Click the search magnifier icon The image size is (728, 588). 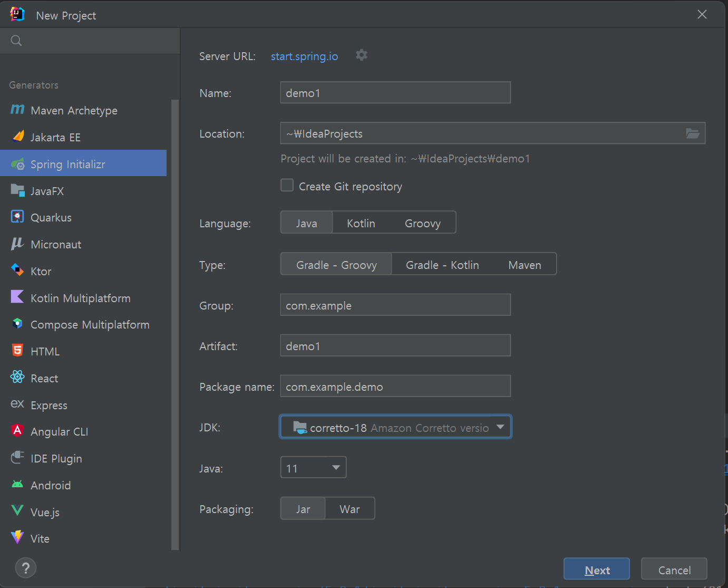click(x=16, y=41)
